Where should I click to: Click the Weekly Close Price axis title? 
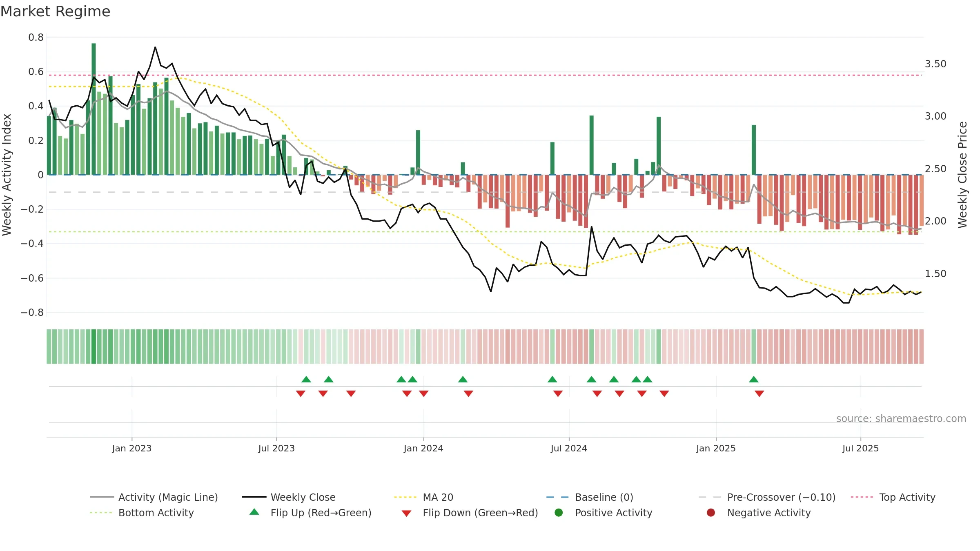(x=963, y=175)
